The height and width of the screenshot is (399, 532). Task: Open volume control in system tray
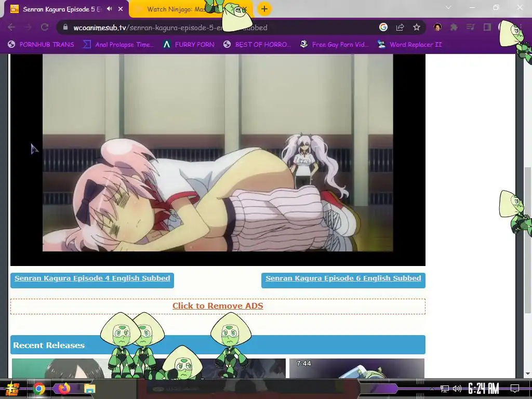(x=457, y=389)
